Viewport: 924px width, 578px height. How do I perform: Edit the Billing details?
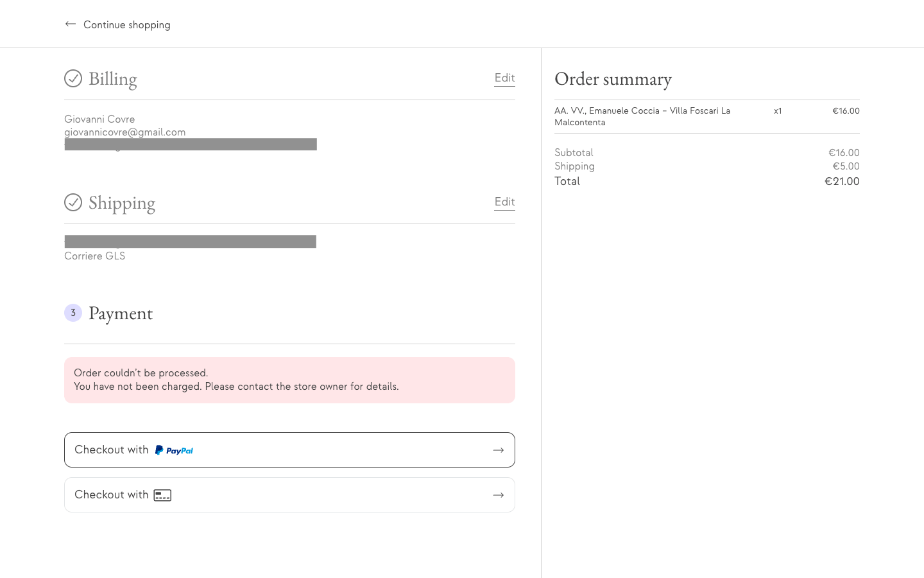(504, 78)
